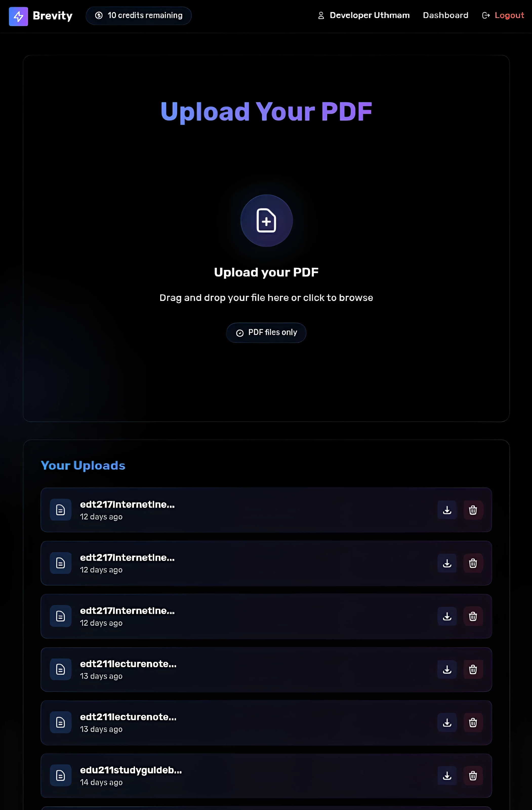Click Developer Uthmam in the header

(370, 15)
